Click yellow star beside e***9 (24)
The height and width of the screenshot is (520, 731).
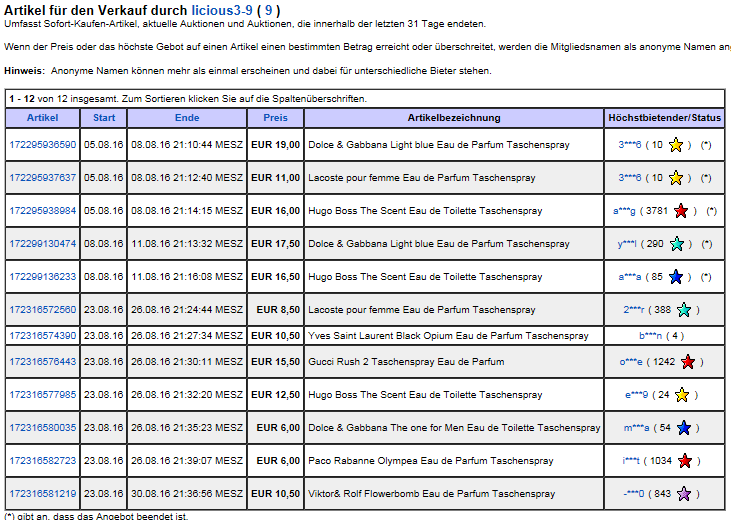click(x=682, y=395)
